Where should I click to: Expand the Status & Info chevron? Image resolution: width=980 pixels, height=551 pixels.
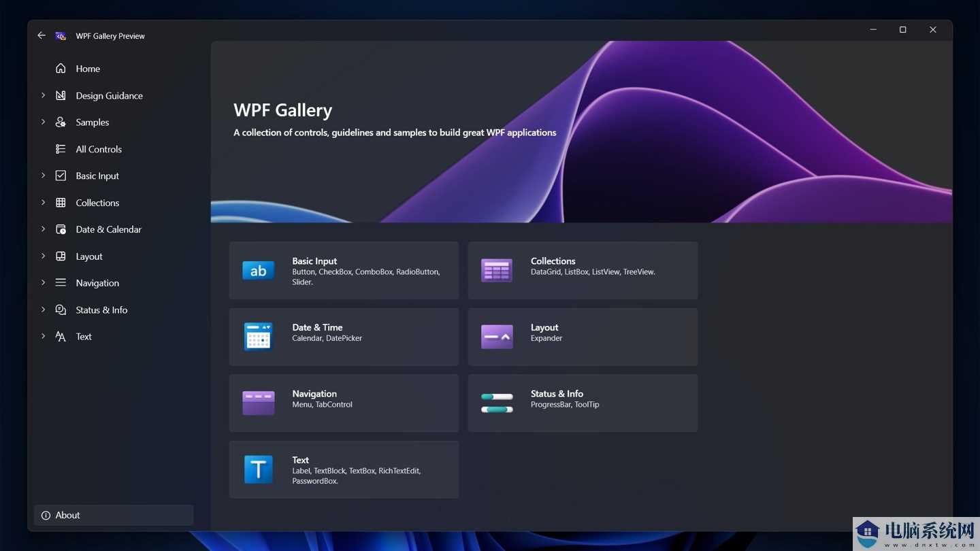(x=43, y=310)
